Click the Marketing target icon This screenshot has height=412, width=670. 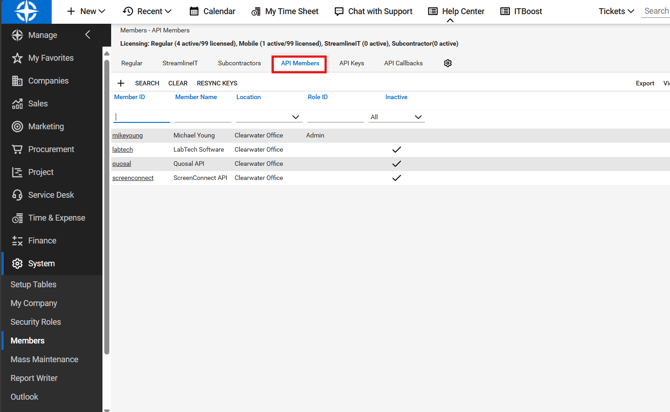click(17, 127)
